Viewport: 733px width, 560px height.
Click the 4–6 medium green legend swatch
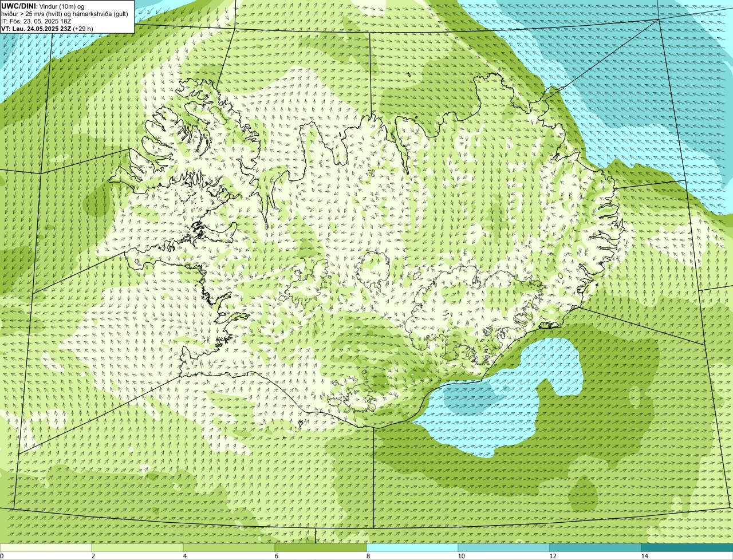pos(229,547)
